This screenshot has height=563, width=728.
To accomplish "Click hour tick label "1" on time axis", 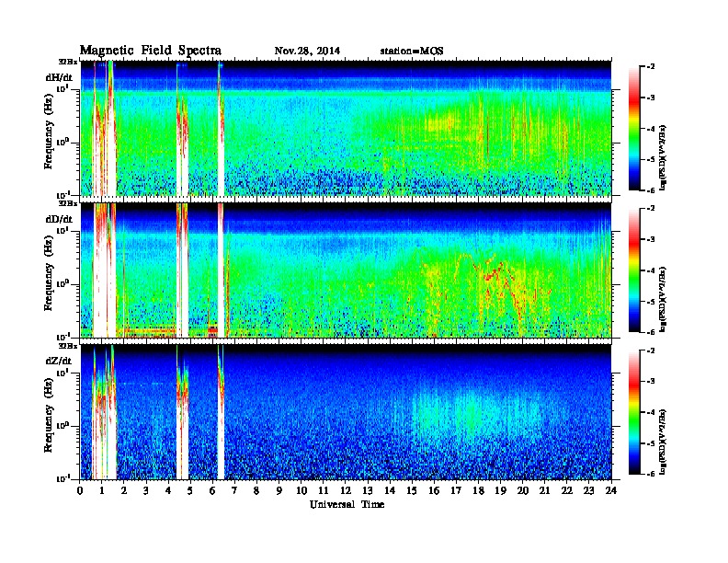I will coord(102,490).
